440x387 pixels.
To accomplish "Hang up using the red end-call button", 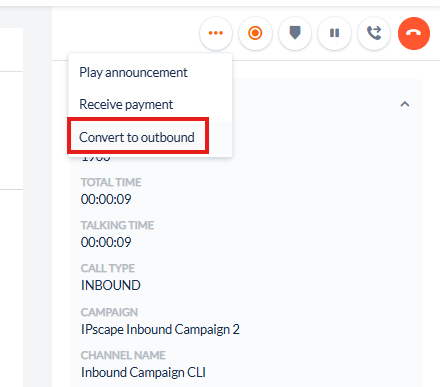I will click(414, 33).
